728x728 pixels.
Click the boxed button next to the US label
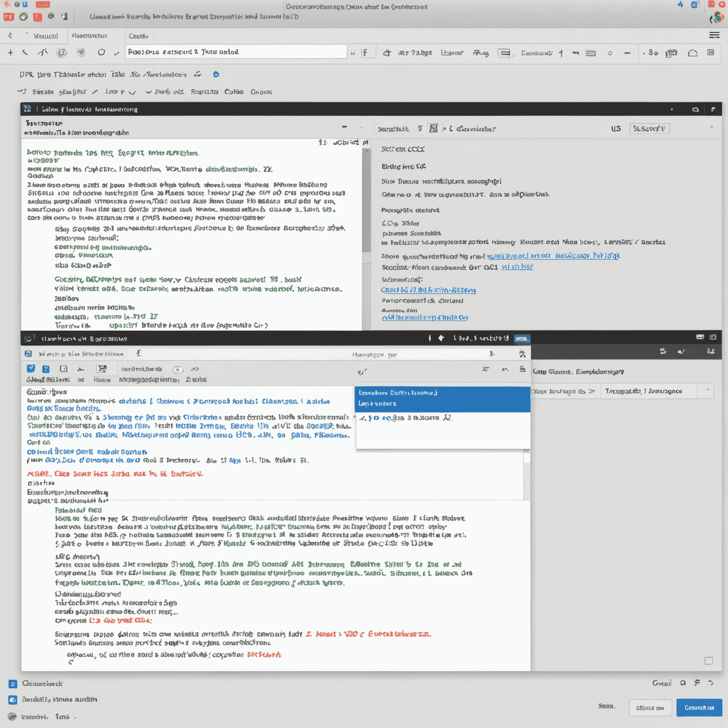(x=649, y=128)
